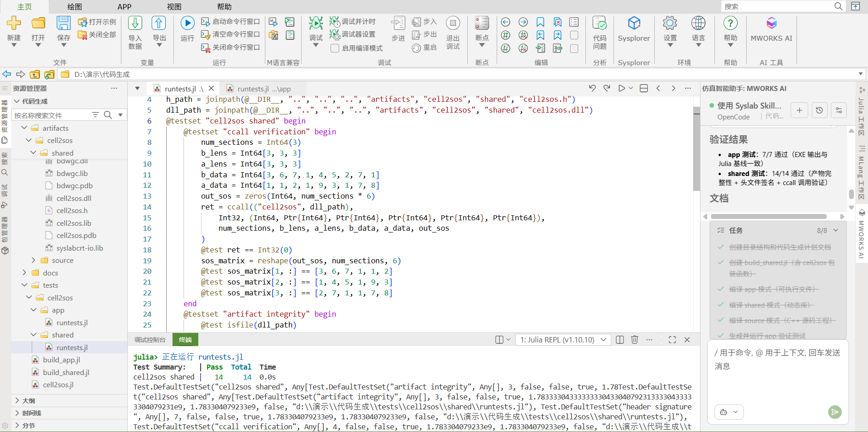Collapse the artifacts folder
Screen dimensions: 868x432
24,128
